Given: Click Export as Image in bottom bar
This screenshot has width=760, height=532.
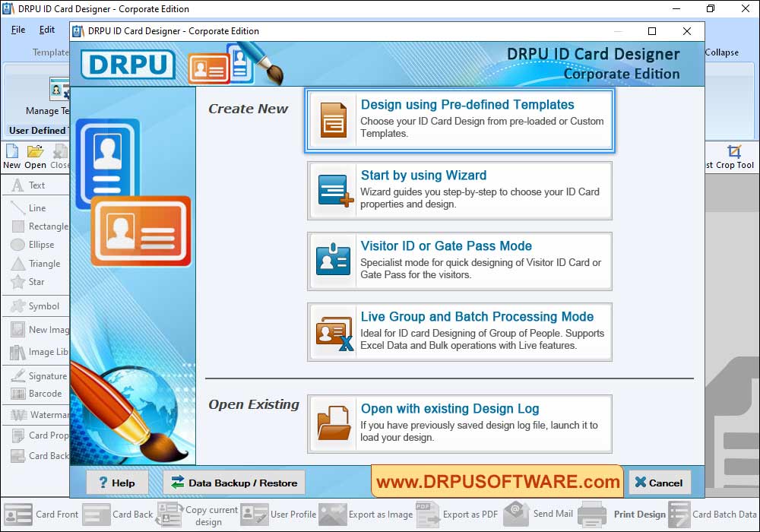Looking at the screenshot, I should click(366, 515).
